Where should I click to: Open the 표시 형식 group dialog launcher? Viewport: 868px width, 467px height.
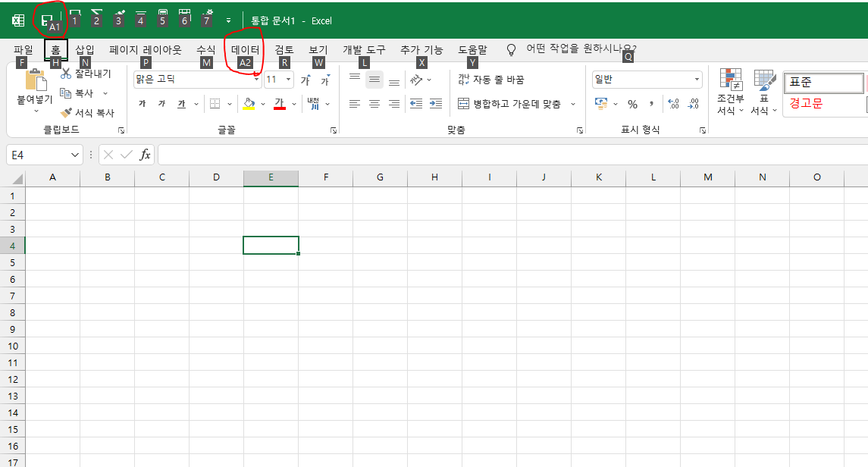point(703,130)
